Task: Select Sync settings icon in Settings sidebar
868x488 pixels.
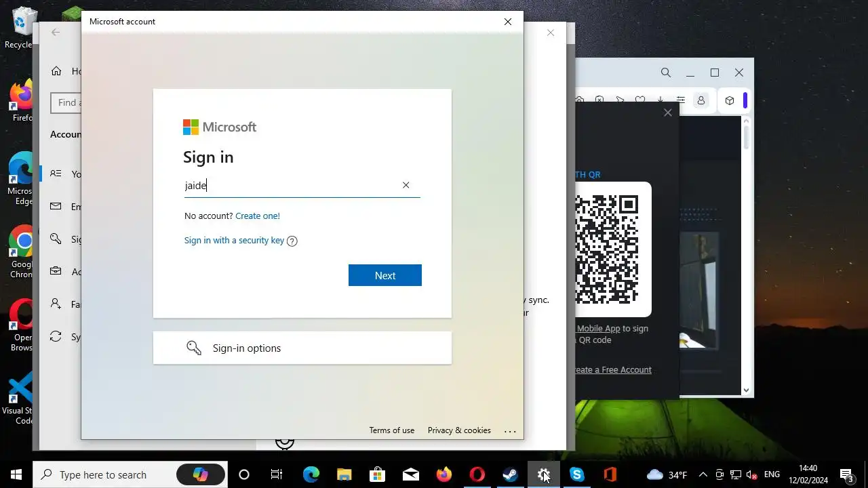Action: pyautogui.click(x=56, y=337)
